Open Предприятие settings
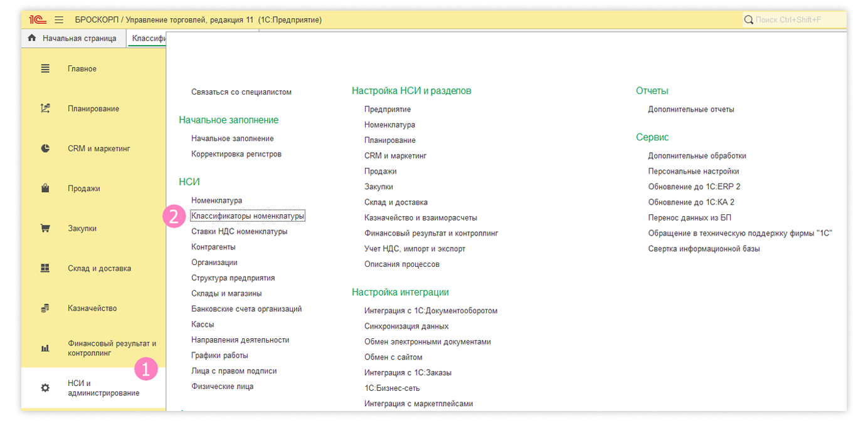Image resolution: width=868 pixels, height=421 pixels. pos(388,109)
